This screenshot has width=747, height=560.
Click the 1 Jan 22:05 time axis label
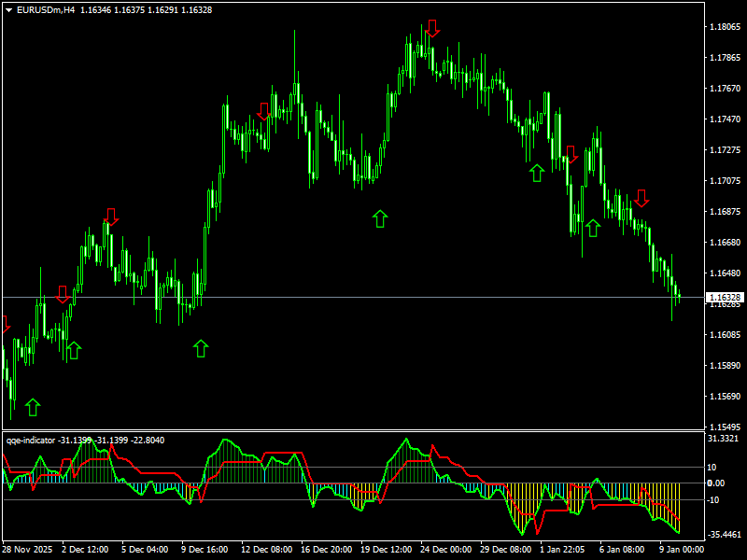click(x=562, y=550)
